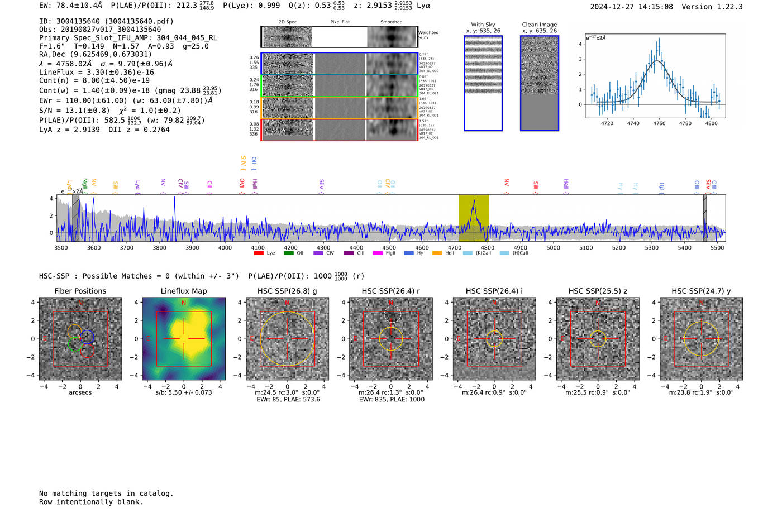Select the HSC SSP(26.4) r image
Screen dimensions: 782x532
[391, 339]
